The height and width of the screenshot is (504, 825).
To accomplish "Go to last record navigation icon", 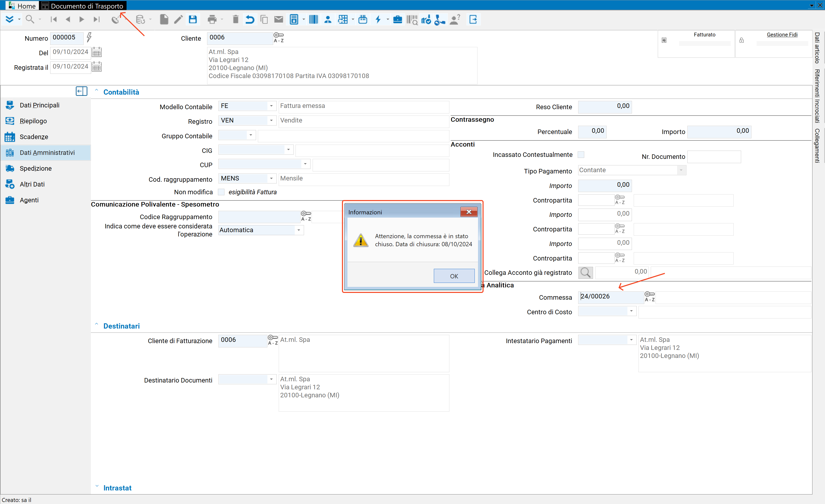I will [96, 19].
